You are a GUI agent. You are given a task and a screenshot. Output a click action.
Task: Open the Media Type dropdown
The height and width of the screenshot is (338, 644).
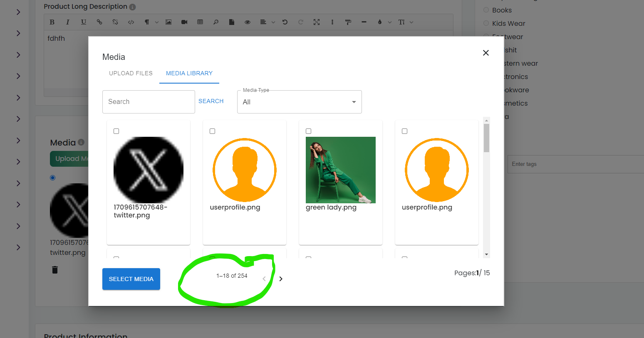(x=300, y=102)
